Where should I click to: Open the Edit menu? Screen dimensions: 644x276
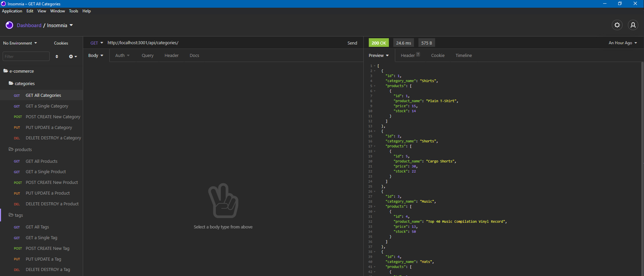[x=30, y=11]
